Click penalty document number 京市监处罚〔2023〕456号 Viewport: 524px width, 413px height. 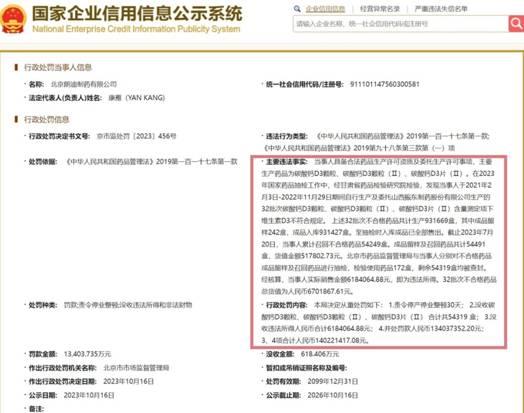[136, 136]
